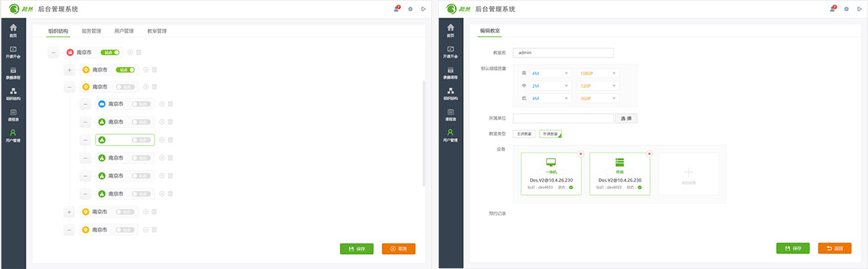This screenshot has width=868, height=269.
Task: Open settings gear in right screen header
Action: coord(846,9)
